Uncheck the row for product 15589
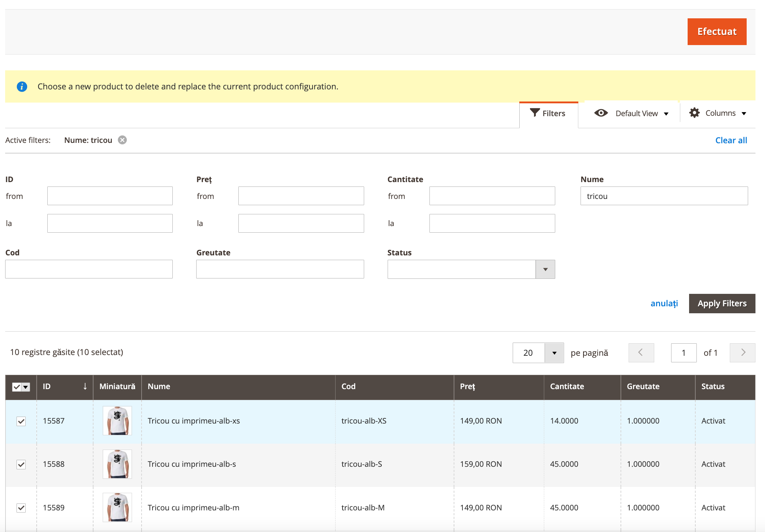765x532 pixels. point(21,508)
